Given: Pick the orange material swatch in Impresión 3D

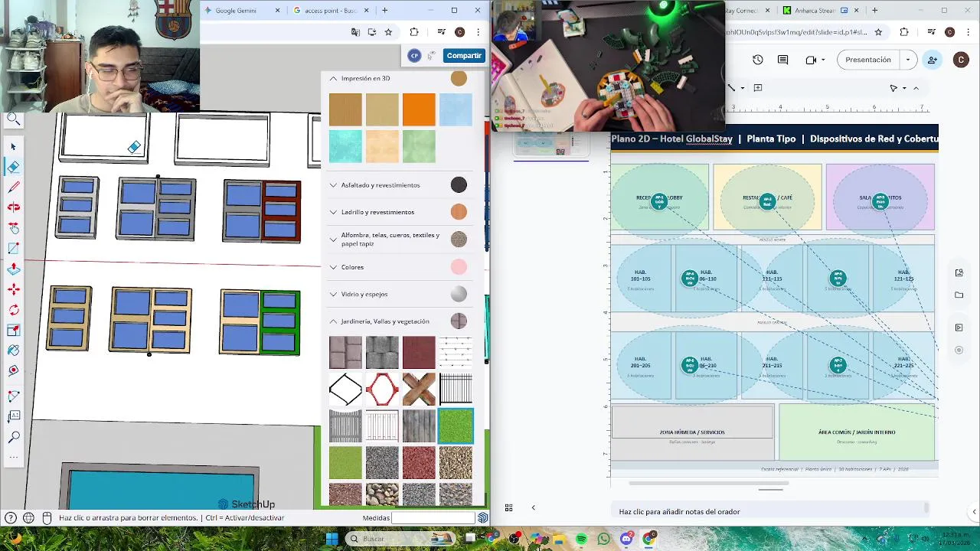Looking at the screenshot, I should pyautogui.click(x=419, y=109).
